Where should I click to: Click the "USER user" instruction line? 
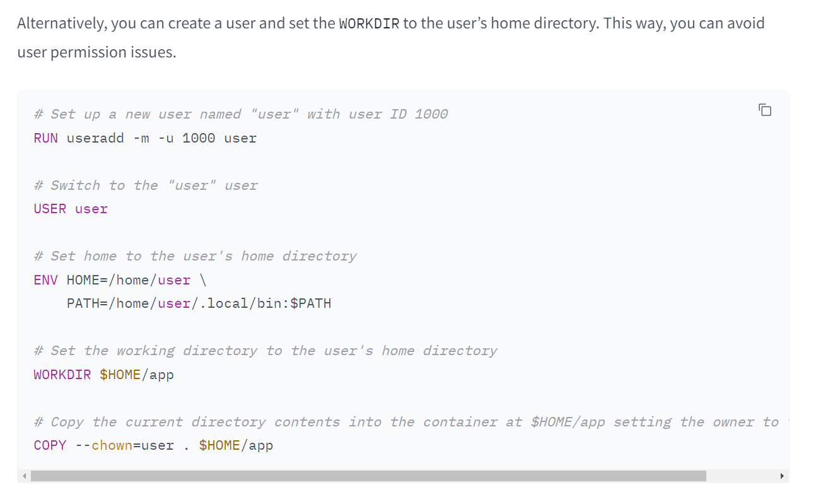pyautogui.click(x=71, y=209)
